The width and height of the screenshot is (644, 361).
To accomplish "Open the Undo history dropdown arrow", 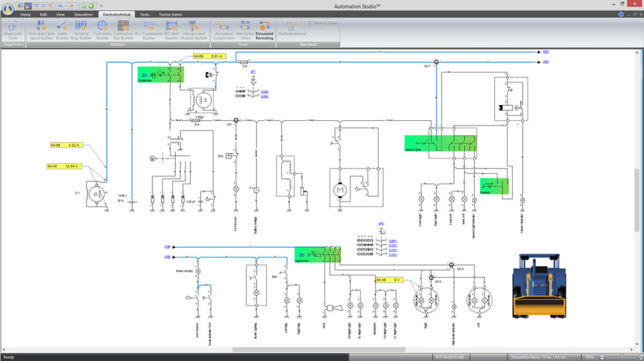I will (x=65, y=6).
